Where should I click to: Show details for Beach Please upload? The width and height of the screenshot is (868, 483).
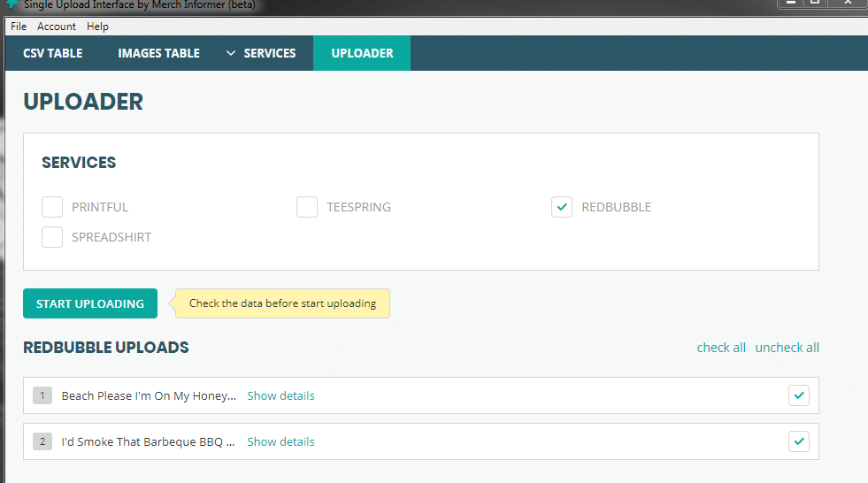click(280, 395)
